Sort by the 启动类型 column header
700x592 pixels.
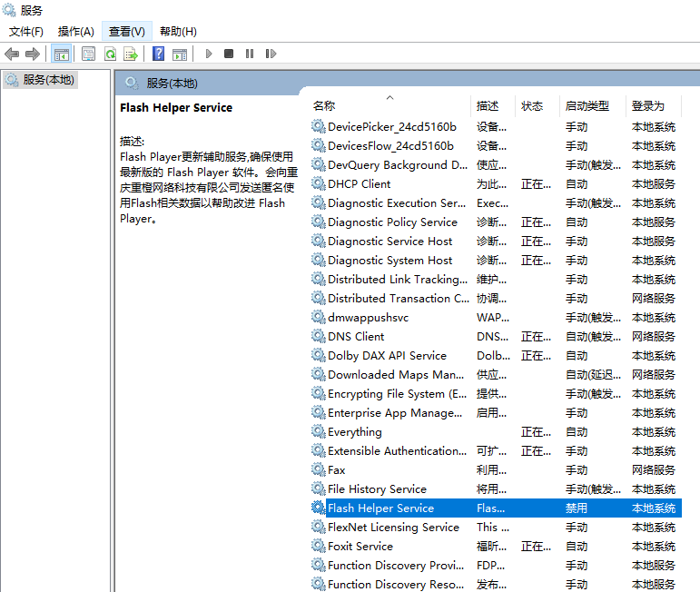tap(592, 106)
